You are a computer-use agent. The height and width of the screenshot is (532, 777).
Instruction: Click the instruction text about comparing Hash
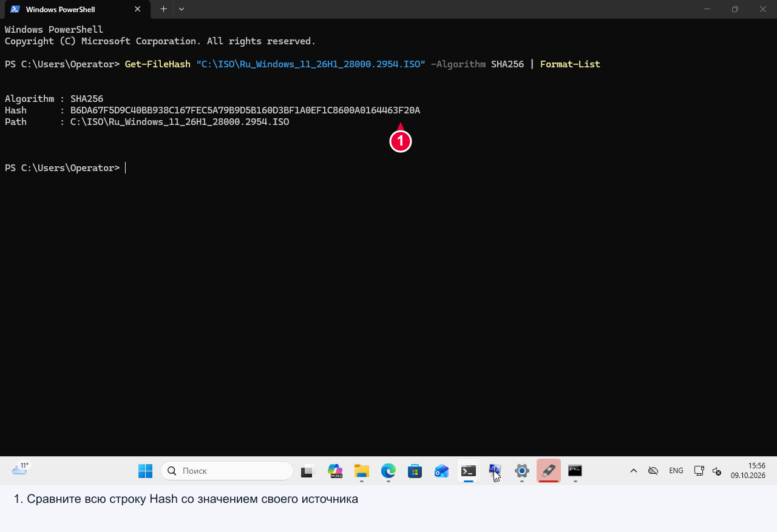click(186, 499)
